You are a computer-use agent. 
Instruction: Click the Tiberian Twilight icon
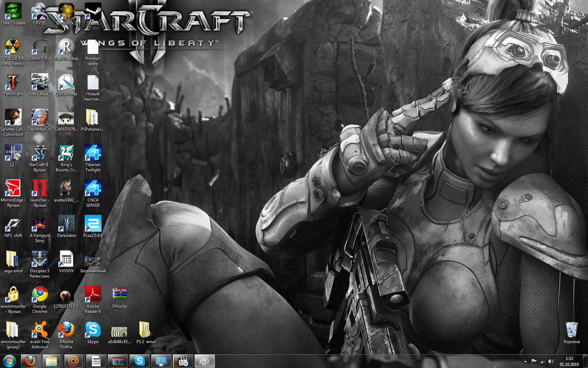tap(93, 158)
